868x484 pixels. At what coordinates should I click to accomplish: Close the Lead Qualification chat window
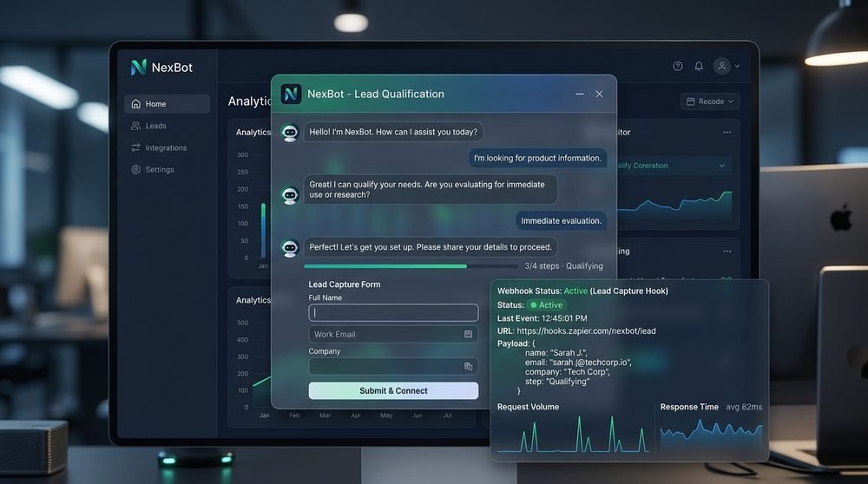tap(599, 94)
